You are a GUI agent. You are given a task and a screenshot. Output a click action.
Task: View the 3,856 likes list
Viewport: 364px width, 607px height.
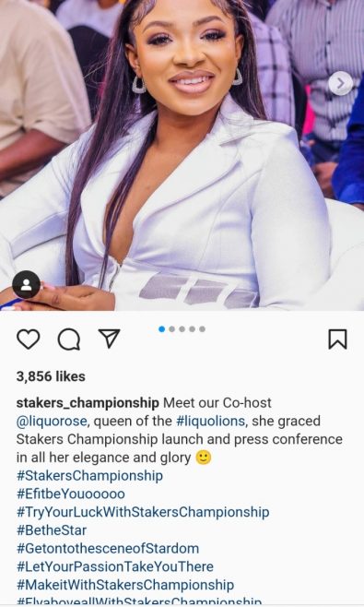click(51, 376)
